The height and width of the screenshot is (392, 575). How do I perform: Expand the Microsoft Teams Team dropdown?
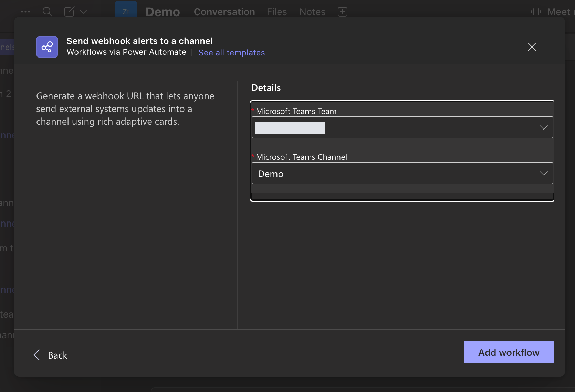[x=402, y=127]
